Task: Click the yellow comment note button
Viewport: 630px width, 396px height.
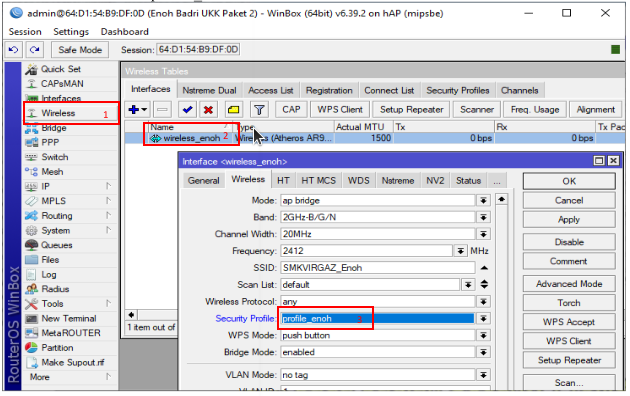Action: pos(234,110)
